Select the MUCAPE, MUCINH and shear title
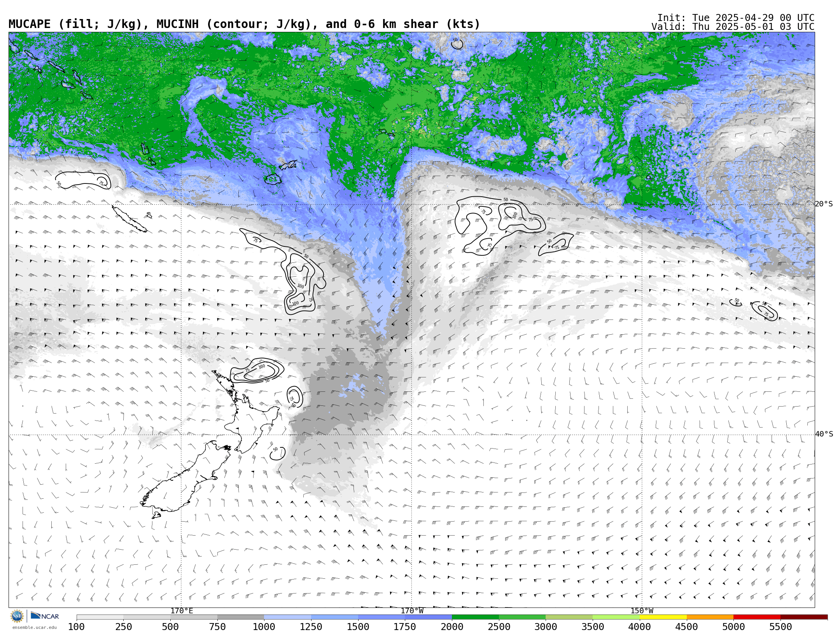 click(x=244, y=24)
